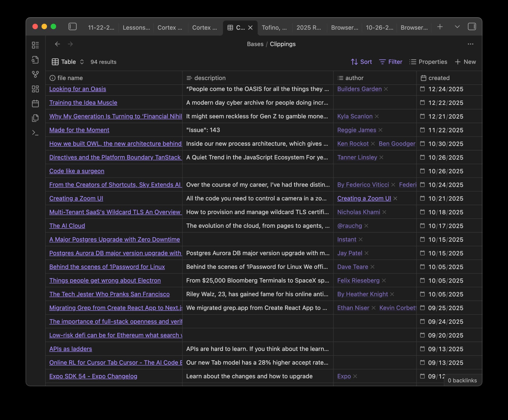Open the templates icon in the left sidebar

click(36, 118)
